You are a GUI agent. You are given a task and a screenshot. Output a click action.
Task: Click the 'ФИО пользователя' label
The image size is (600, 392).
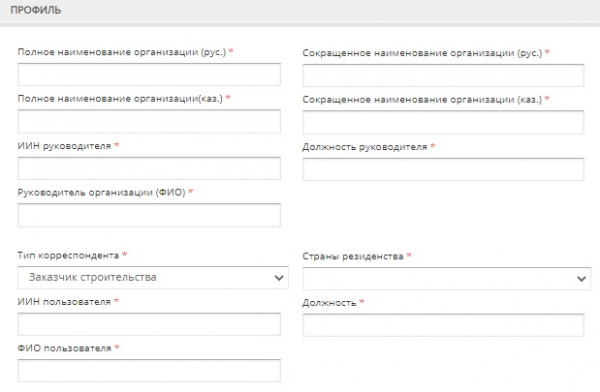tap(64, 348)
